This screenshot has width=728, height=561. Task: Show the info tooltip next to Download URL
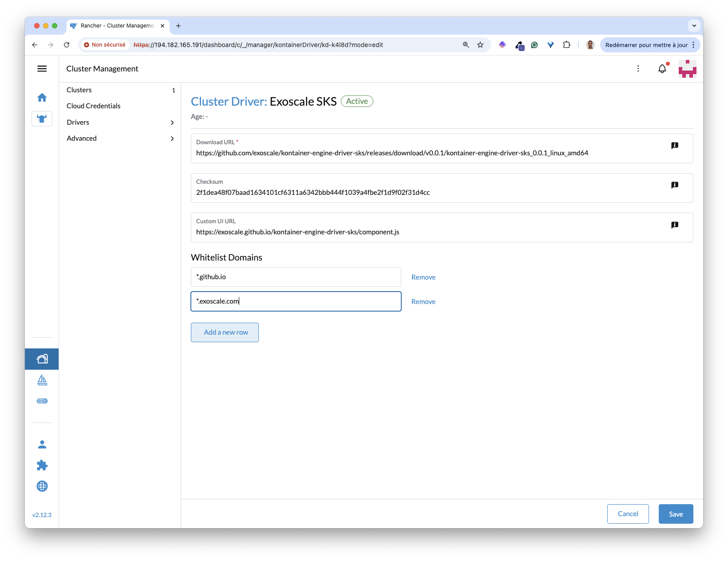coord(675,145)
